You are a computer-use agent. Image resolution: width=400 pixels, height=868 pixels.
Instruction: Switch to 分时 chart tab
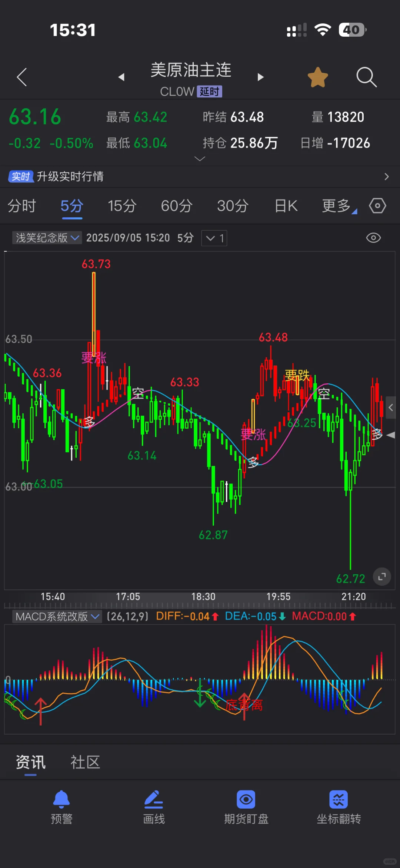22,206
